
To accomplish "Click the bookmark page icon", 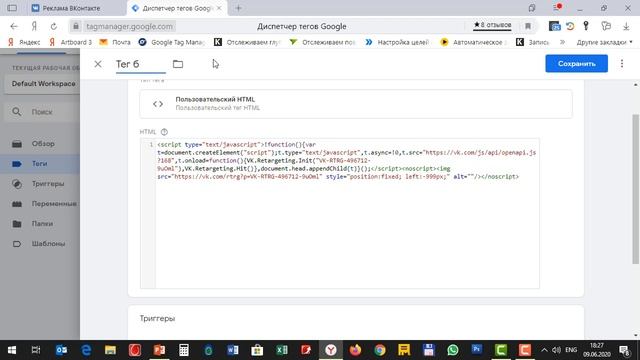I will coord(528,26).
